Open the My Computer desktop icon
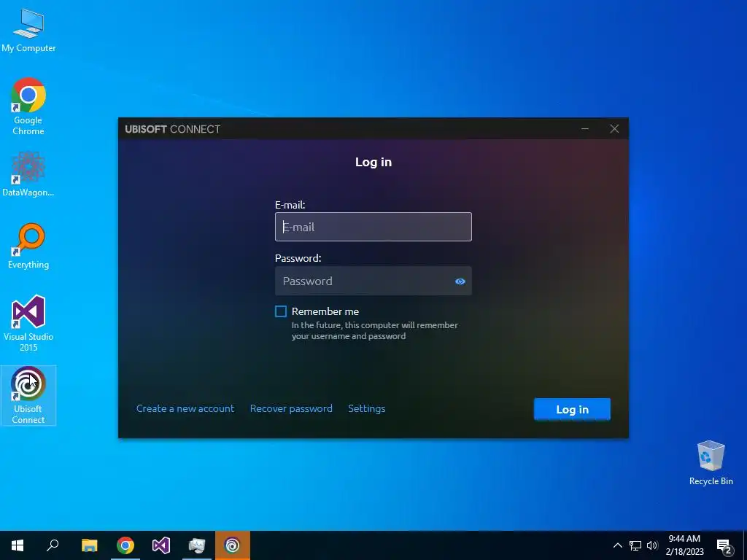Viewport: 747px width, 560px height. (x=28, y=30)
